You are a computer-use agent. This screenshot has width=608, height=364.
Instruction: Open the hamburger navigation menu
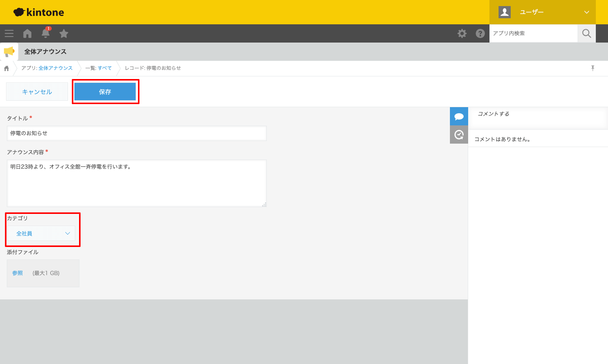(x=9, y=33)
